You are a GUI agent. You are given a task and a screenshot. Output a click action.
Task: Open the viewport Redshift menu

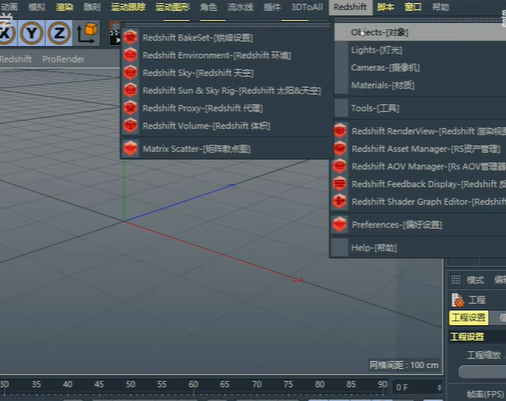pos(16,59)
